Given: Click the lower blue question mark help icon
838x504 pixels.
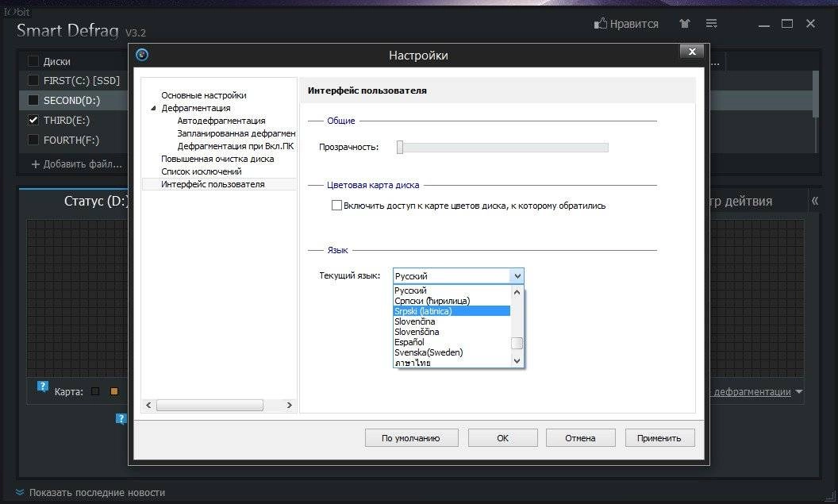Looking at the screenshot, I should 121,418.
